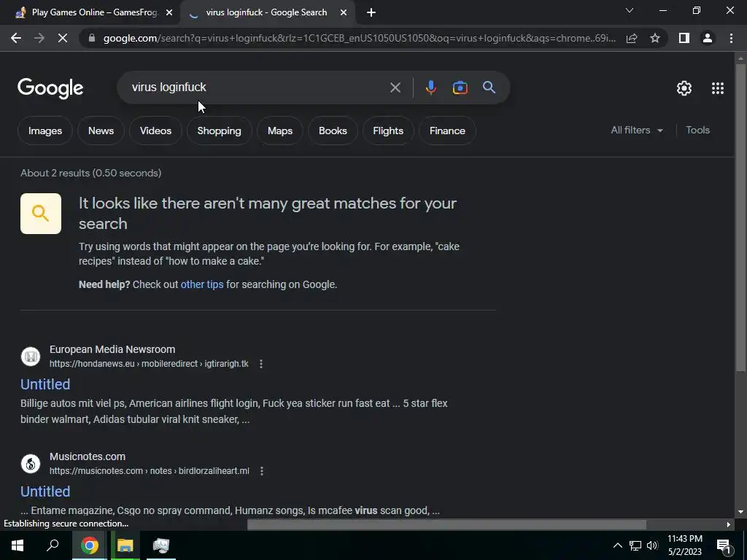Image resolution: width=747 pixels, height=560 pixels.
Task: Open notification center
Action: (x=724, y=547)
